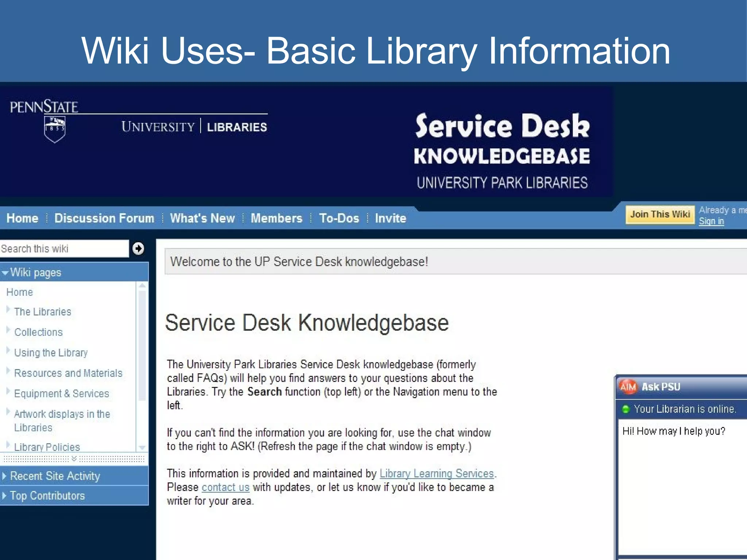This screenshot has width=747, height=560.
Task: Collapse the Wiki pages section
Action: coord(5,273)
